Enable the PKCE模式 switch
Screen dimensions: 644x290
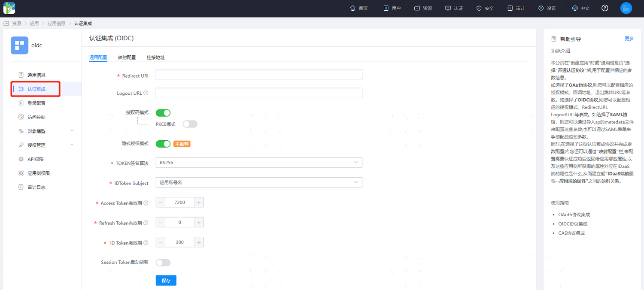pos(190,124)
